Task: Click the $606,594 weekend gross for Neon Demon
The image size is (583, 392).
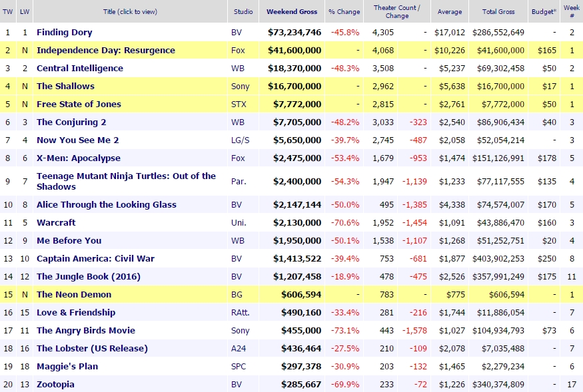Action: [301, 295]
